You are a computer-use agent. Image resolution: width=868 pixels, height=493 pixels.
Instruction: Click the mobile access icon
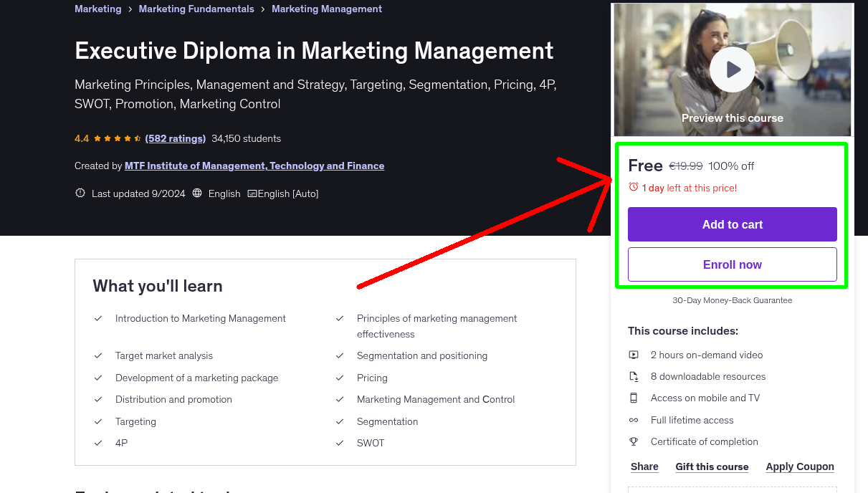pos(634,398)
